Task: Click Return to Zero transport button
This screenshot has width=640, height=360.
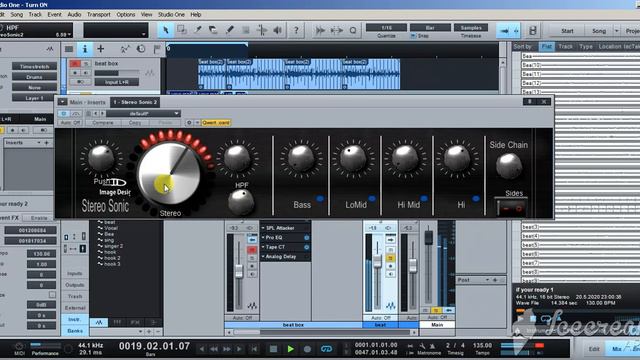Action: 254,349
